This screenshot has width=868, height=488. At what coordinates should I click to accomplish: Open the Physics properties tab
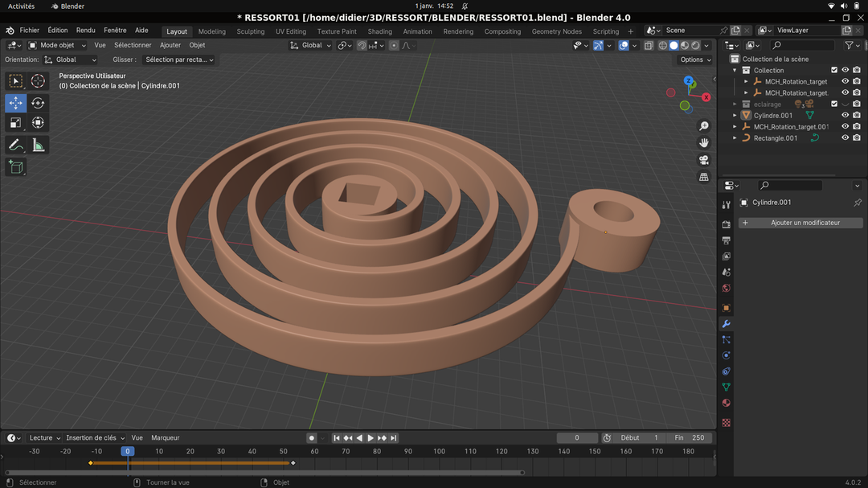[x=726, y=355]
